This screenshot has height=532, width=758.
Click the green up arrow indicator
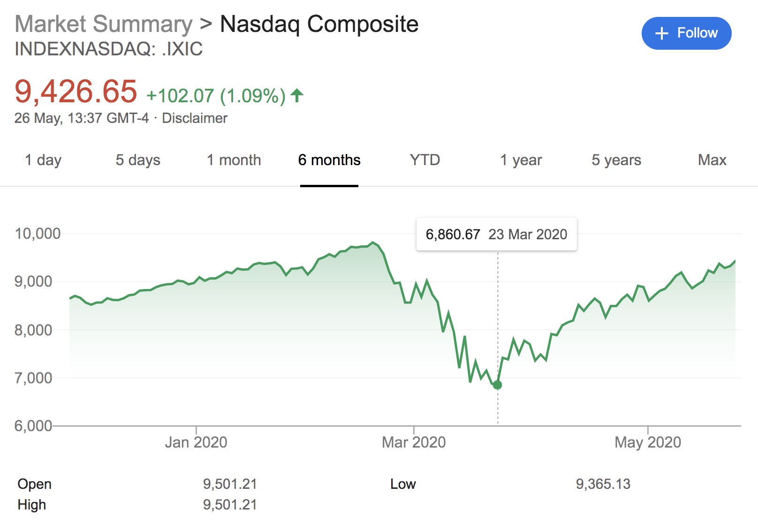(x=297, y=96)
